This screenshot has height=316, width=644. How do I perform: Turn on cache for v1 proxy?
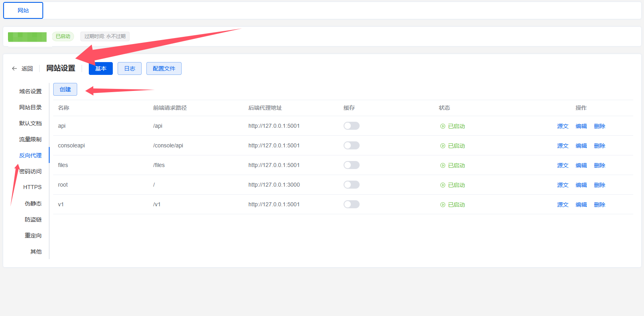point(351,204)
